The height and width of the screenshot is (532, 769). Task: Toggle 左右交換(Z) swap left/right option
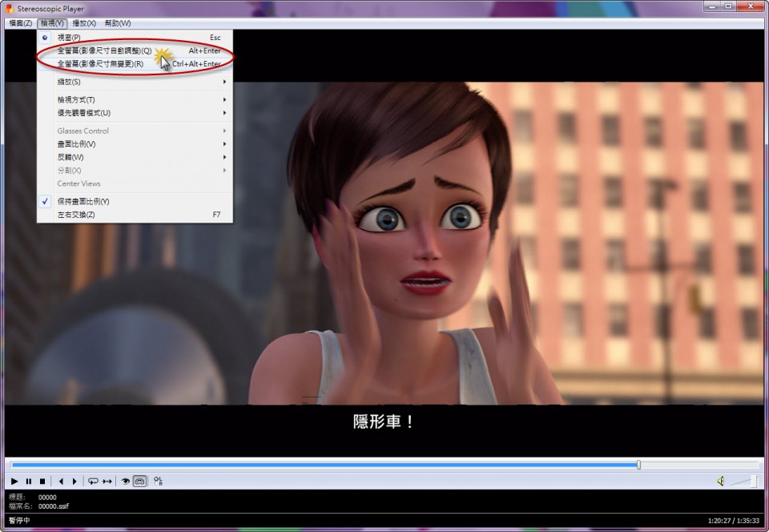tap(76, 215)
